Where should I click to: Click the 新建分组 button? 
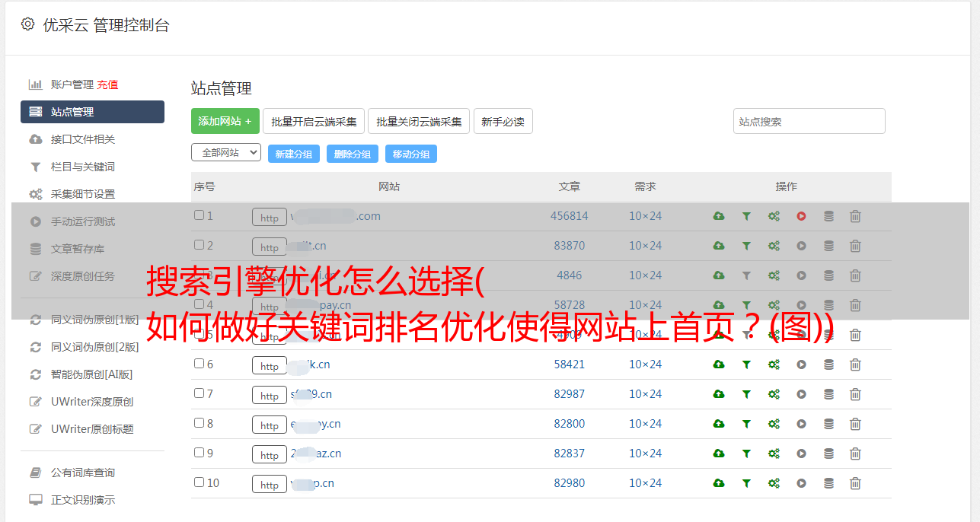coord(294,154)
